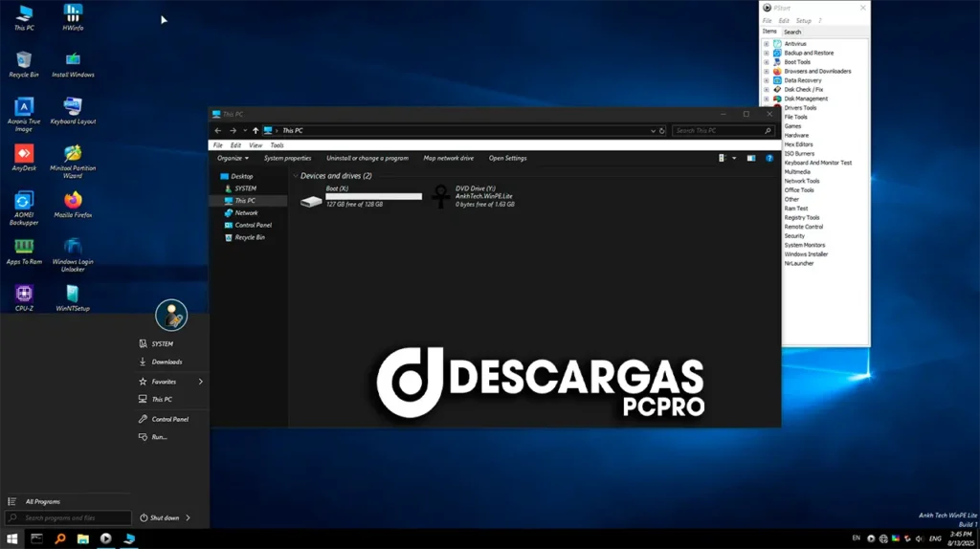
Task: Toggle the preview pane button in explorer
Action: [x=751, y=158]
